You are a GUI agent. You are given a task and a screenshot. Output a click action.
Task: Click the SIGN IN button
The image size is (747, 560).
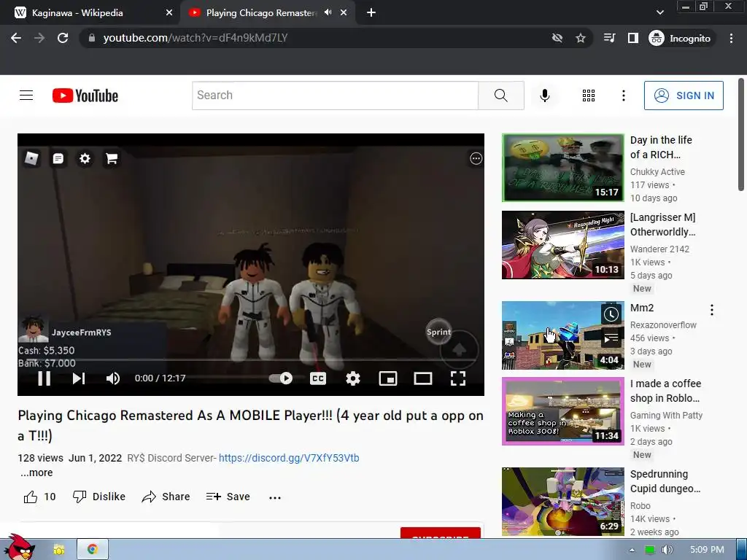point(684,96)
